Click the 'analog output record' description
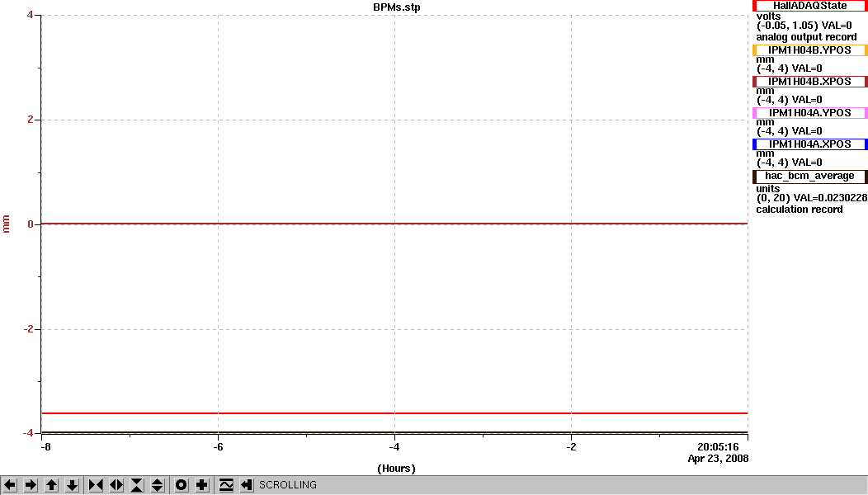Viewport: 868px width, 495px height. tap(807, 37)
